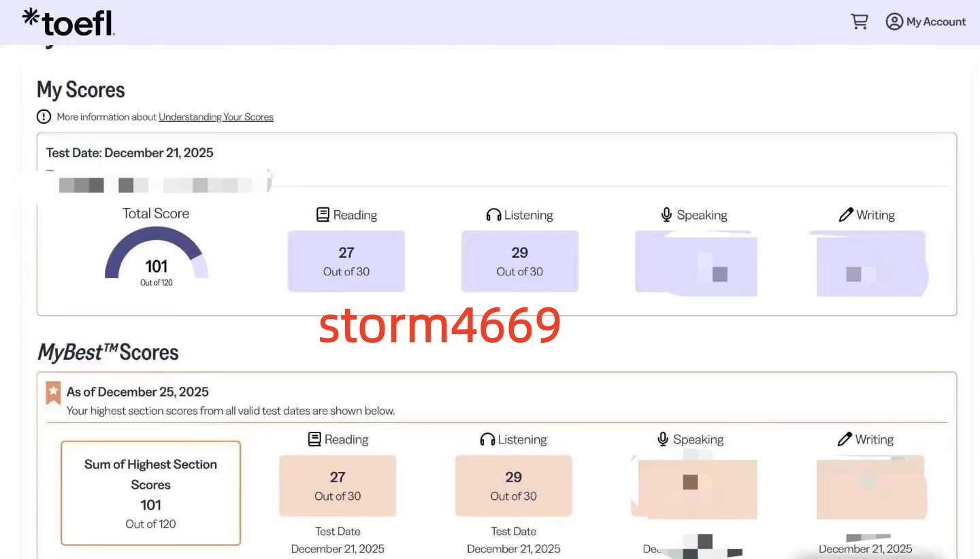This screenshot has width=980, height=559.
Task: Click the Writing pencil icon under My Scores
Action: point(846,215)
